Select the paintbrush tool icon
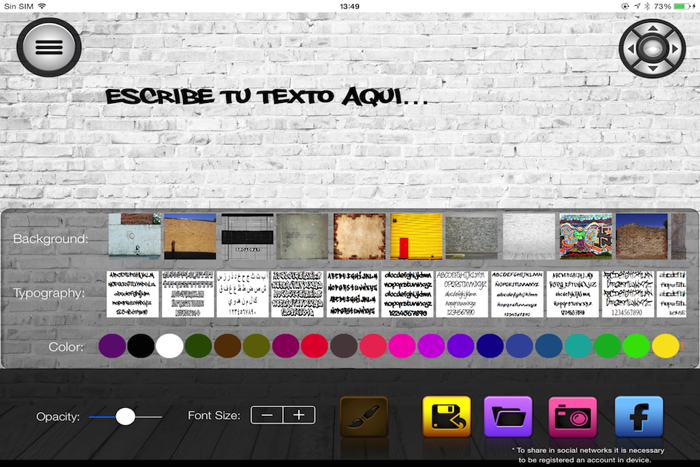The width and height of the screenshot is (700, 467). click(364, 417)
